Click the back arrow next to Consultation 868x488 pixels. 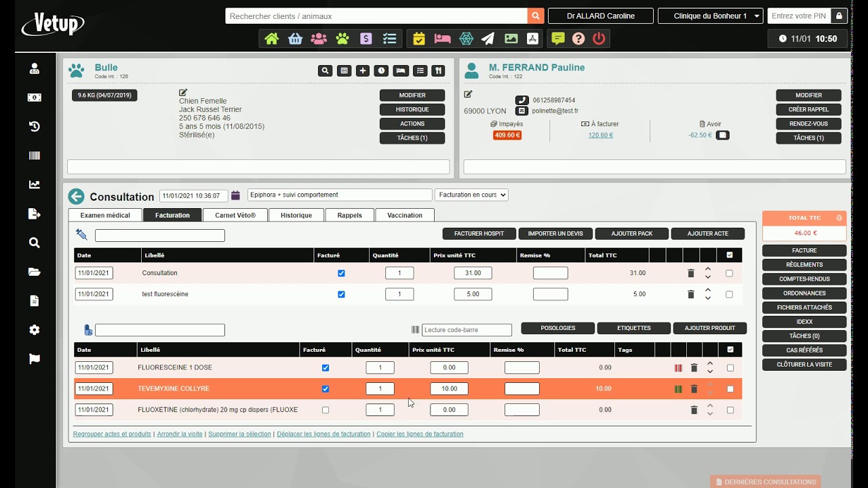pos(76,197)
